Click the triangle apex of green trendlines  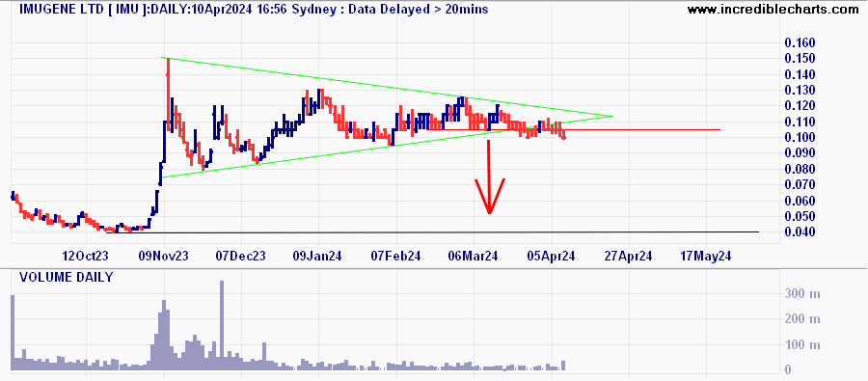coord(611,116)
